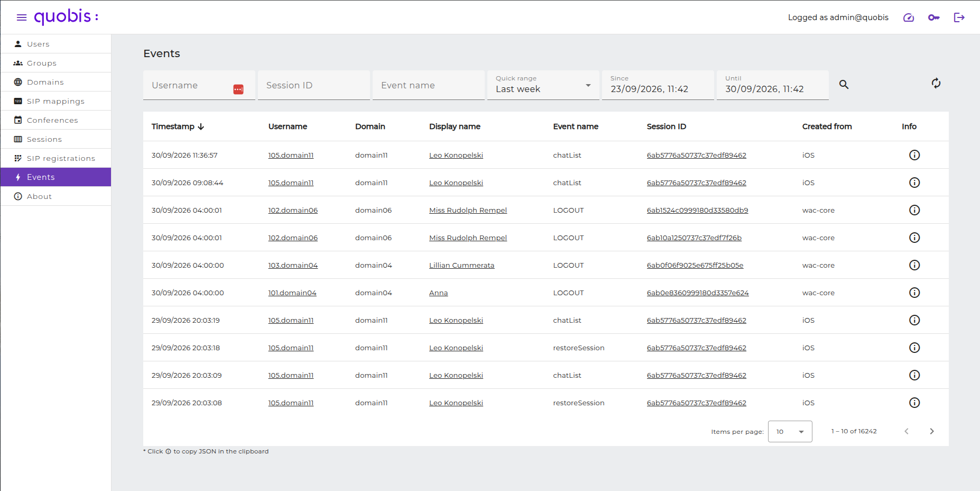980x491 pixels.
Task: Click the refresh events icon
Action: click(936, 83)
